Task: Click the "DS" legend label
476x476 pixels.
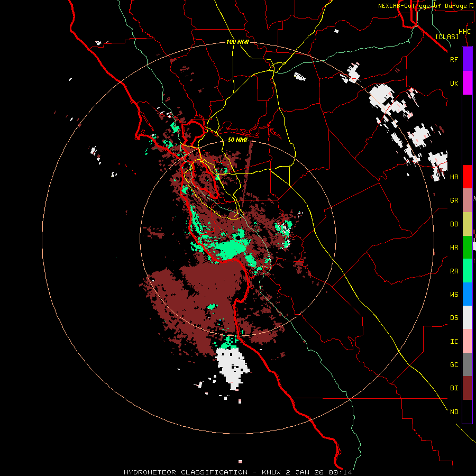Action: [454, 318]
